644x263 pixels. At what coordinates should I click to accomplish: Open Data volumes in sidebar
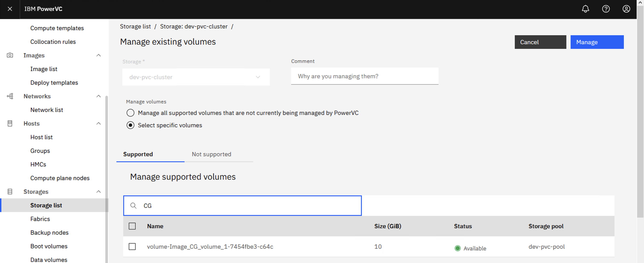49,260
